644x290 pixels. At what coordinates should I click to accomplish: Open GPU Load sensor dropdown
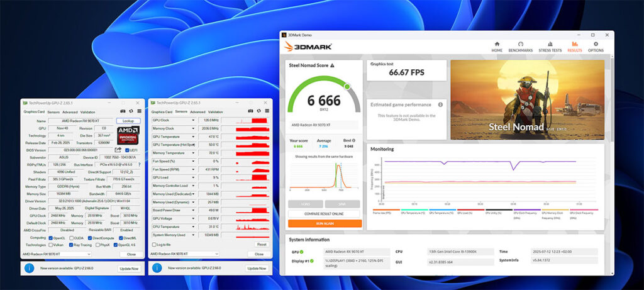coord(194,177)
